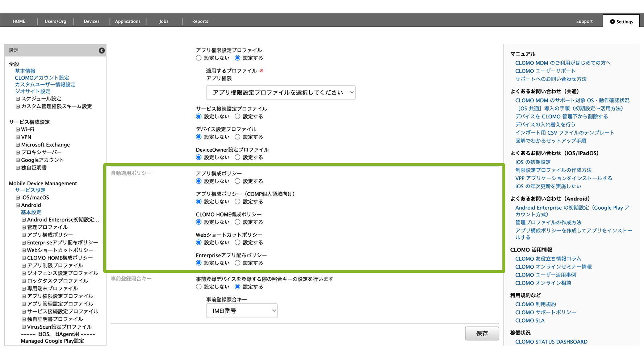Select 設定する for Webショートカットポリシー

point(238,243)
